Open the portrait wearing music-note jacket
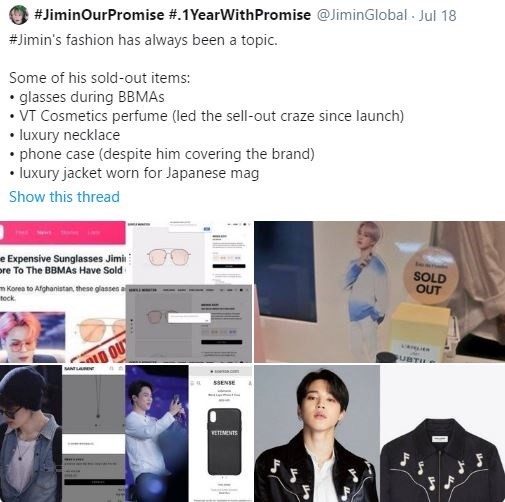Viewport: 505px width, 502px height. coord(317,433)
